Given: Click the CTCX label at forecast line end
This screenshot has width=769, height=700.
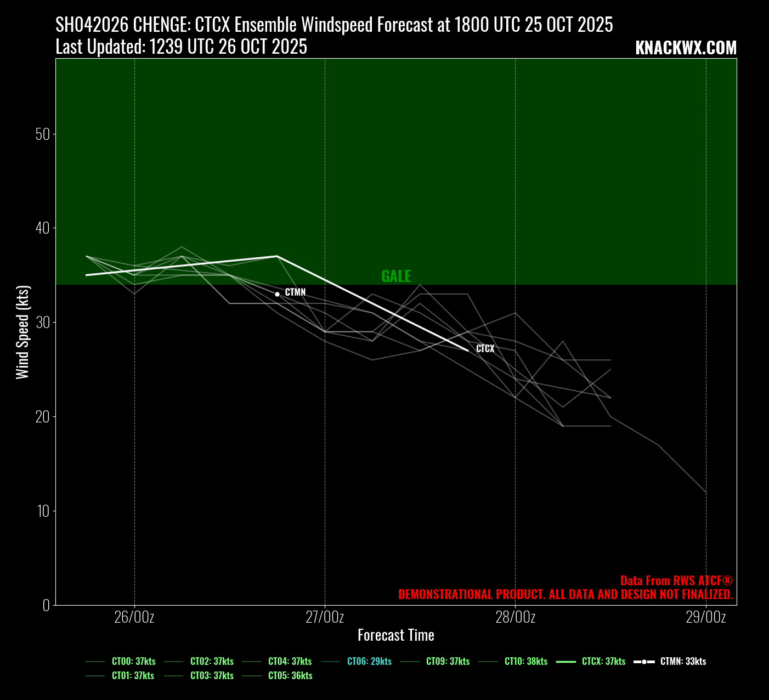Looking at the screenshot, I should coord(485,349).
